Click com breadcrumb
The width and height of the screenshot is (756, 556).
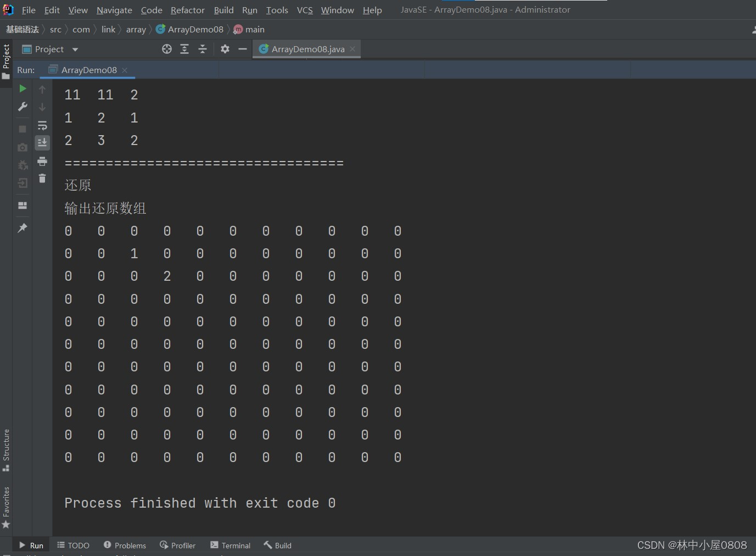pyautogui.click(x=81, y=29)
